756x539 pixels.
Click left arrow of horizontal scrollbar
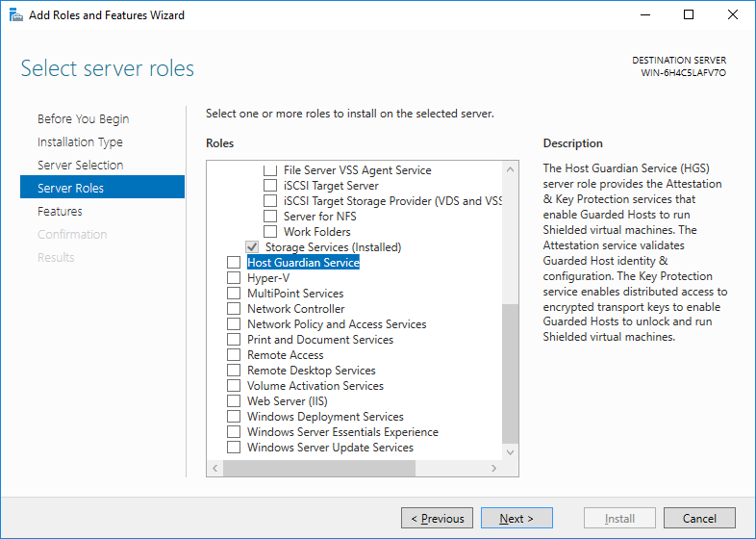coord(215,468)
